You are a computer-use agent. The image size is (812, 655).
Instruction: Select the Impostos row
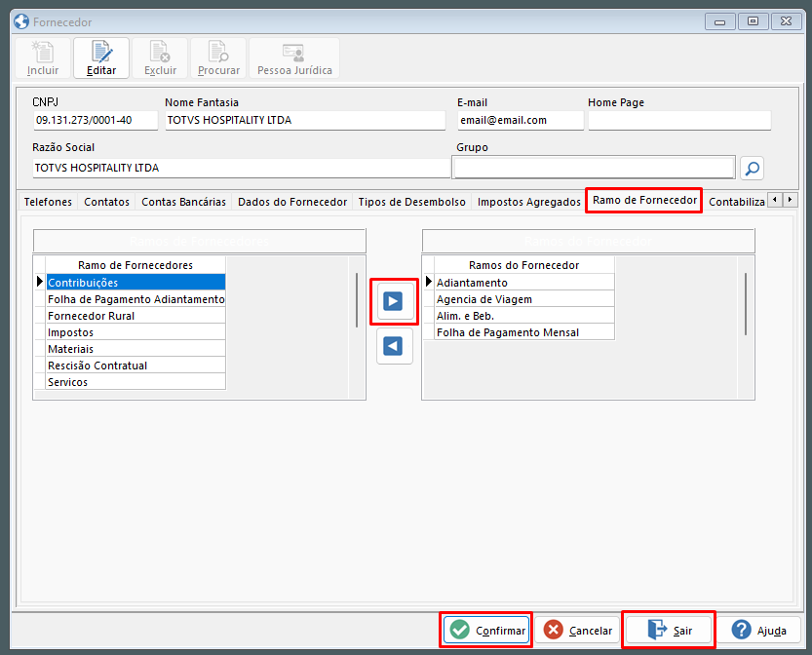point(135,332)
